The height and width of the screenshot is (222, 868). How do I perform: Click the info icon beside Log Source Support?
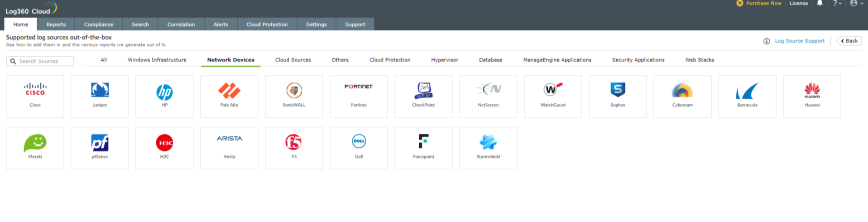[767, 41]
